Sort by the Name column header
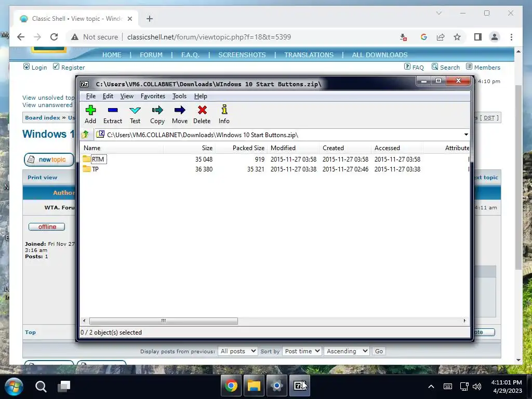Image resolution: width=532 pixels, height=399 pixels. click(122, 148)
